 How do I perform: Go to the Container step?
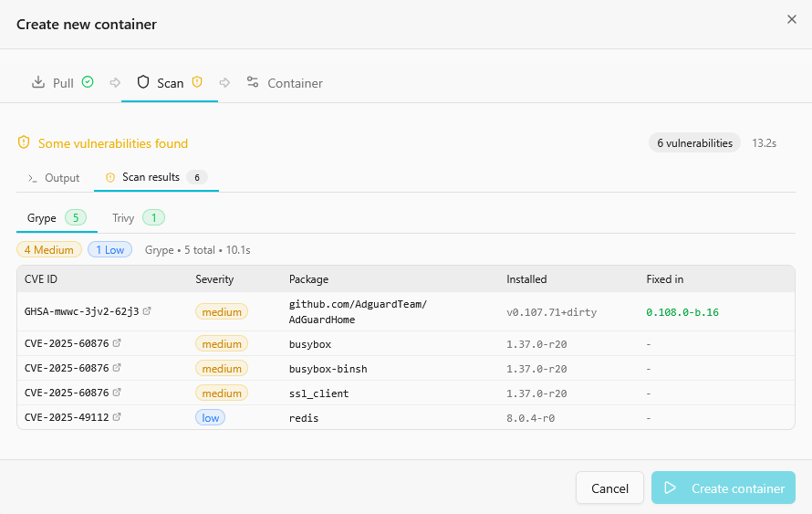click(x=285, y=83)
